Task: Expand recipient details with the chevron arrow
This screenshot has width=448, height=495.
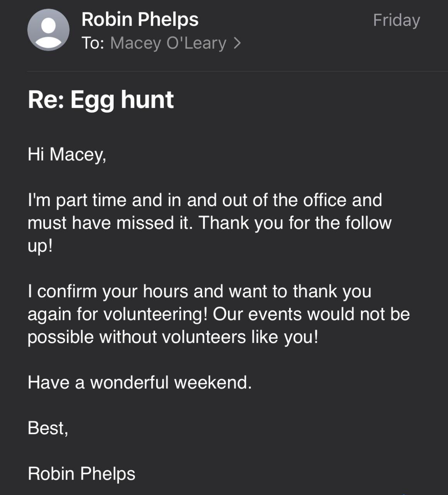Action: [237, 43]
